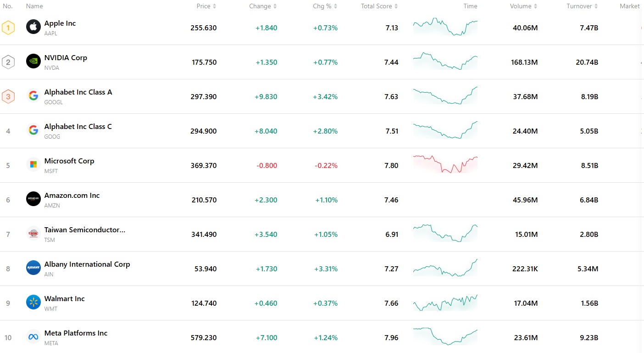
Task: Click the Amazon.com logo icon
Action: click(33, 199)
